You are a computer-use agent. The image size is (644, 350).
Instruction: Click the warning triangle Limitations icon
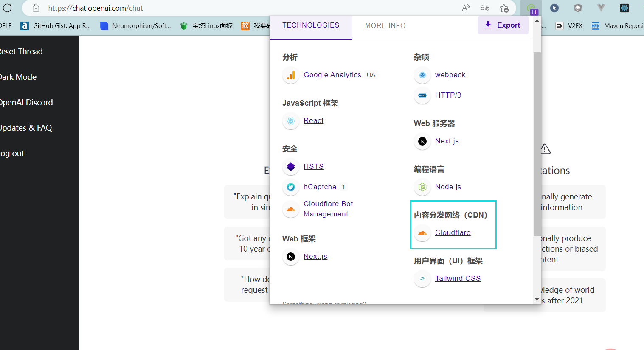546,149
